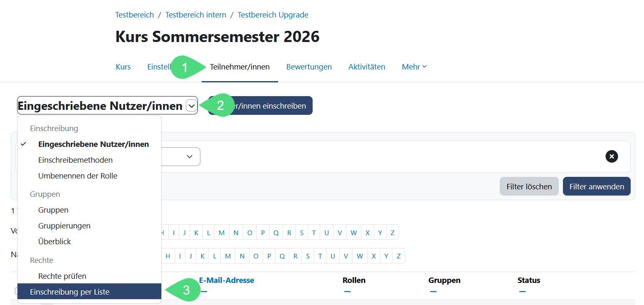The image size is (644, 305).
Task: Open Umbenennen der Rolle menu item
Action: click(78, 176)
